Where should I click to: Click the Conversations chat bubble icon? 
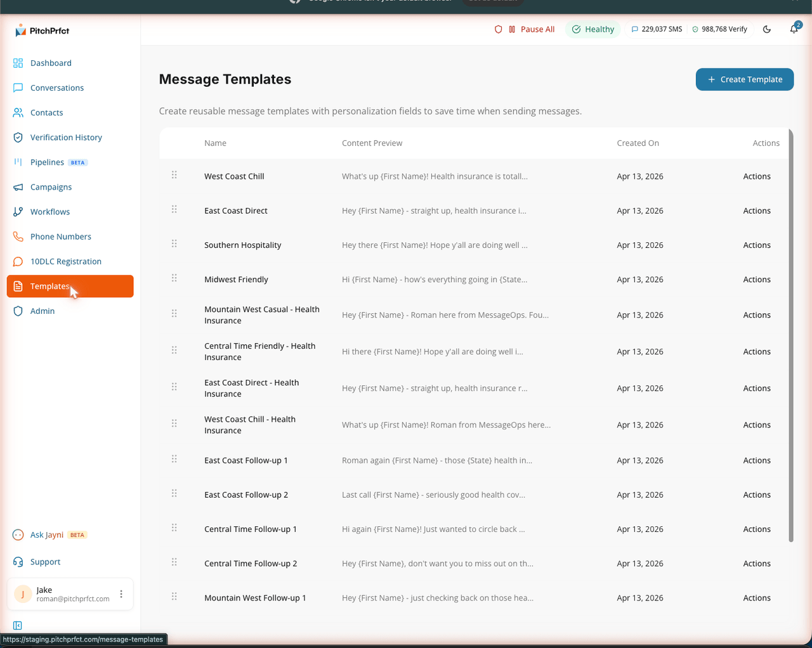(x=18, y=87)
